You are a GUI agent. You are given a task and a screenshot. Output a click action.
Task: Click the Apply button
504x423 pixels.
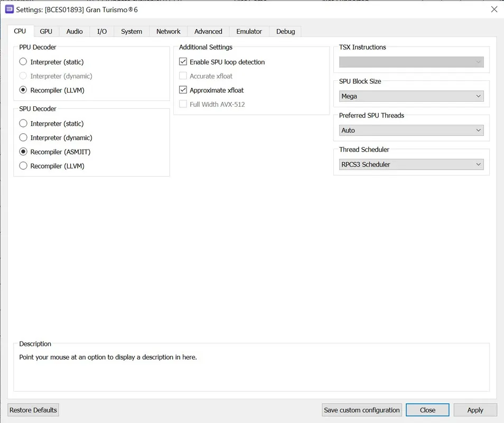tap(475, 410)
